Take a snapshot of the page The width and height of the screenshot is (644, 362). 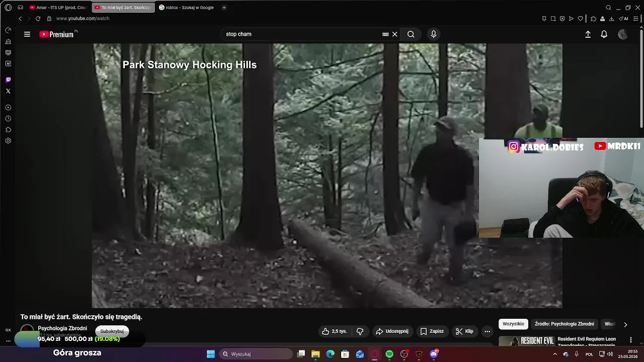553,19
